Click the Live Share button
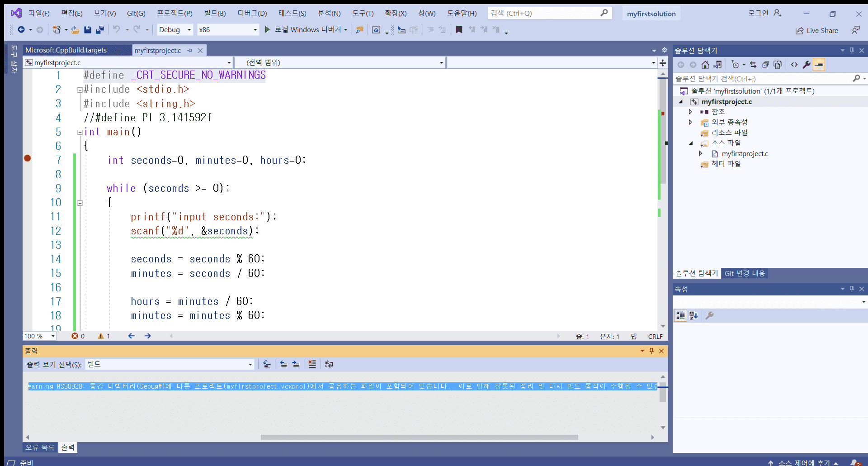The image size is (868, 466). coord(817,30)
